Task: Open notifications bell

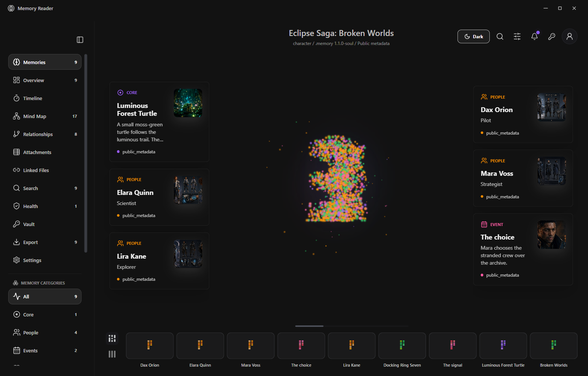Action: (534, 36)
